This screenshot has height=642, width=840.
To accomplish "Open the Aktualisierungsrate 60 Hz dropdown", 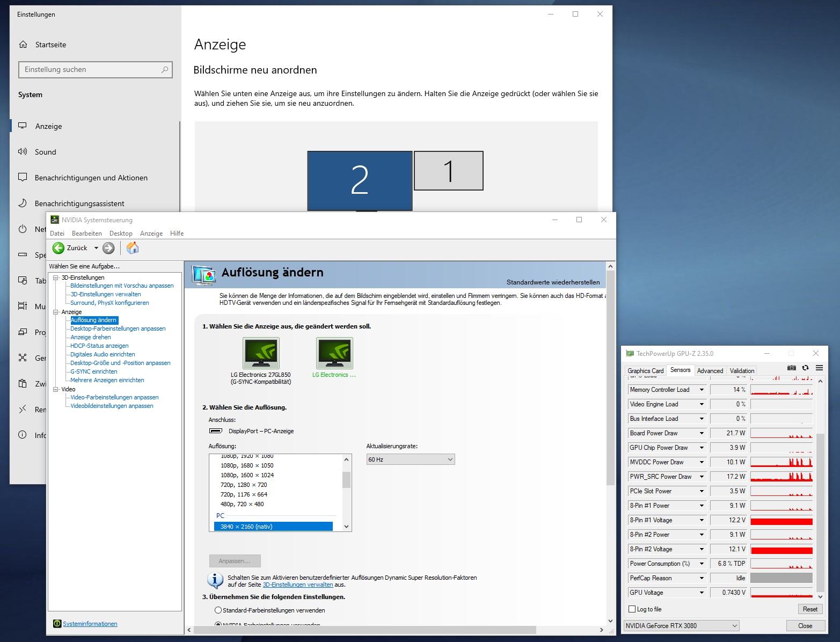I will [x=411, y=459].
